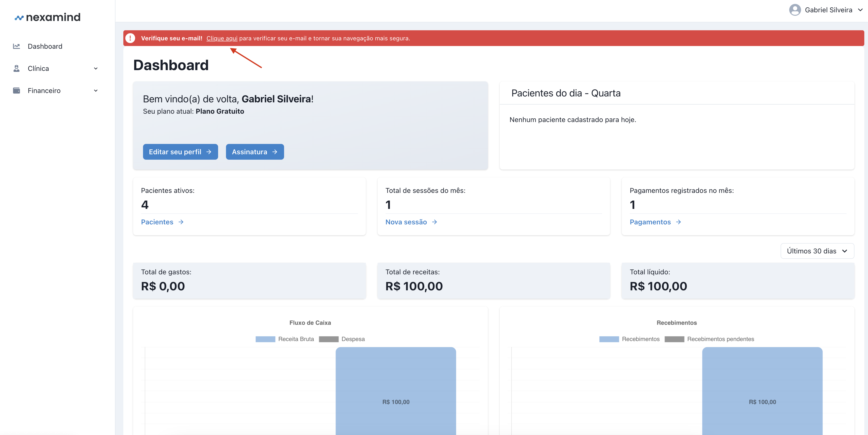
Task: Follow the Clique aqui email verification link
Action: pos(222,38)
